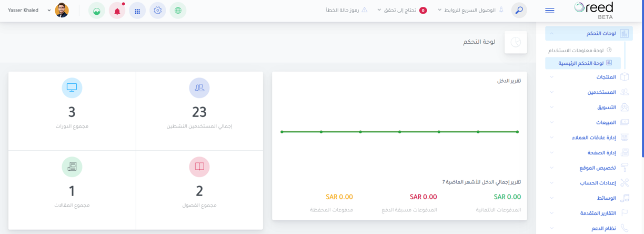Image resolution: width=644 pixels, height=234 pixels.
Task: Open the search magnifier icon in header
Action: pyautogui.click(x=519, y=11)
